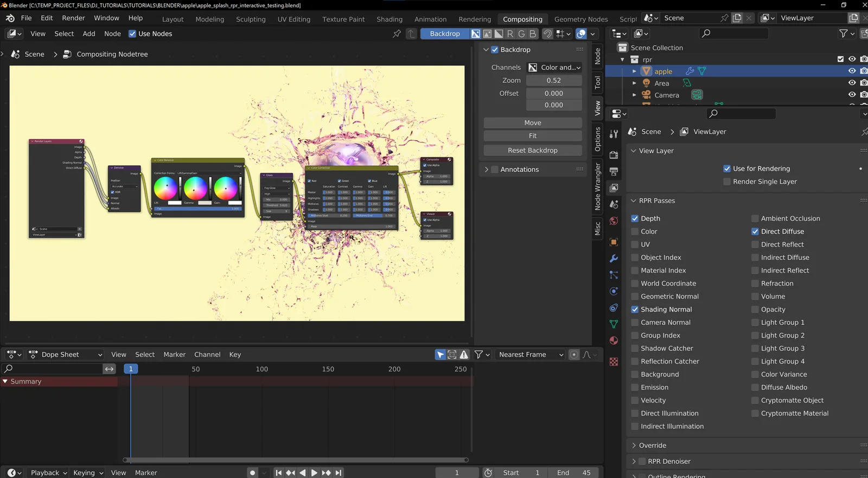Click the Move backdrop button
The height and width of the screenshot is (478, 868).
click(x=533, y=123)
